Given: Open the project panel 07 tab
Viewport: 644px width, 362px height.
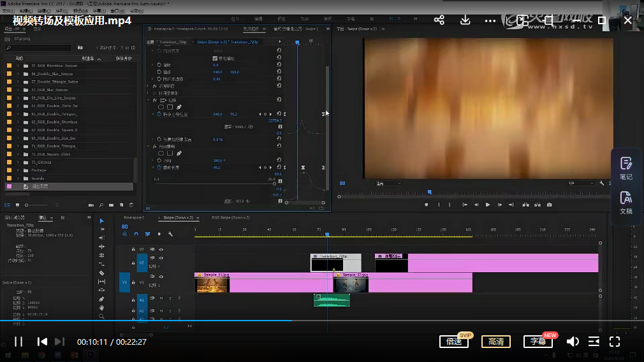Looking at the screenshot, I should (x=11, y=29).
